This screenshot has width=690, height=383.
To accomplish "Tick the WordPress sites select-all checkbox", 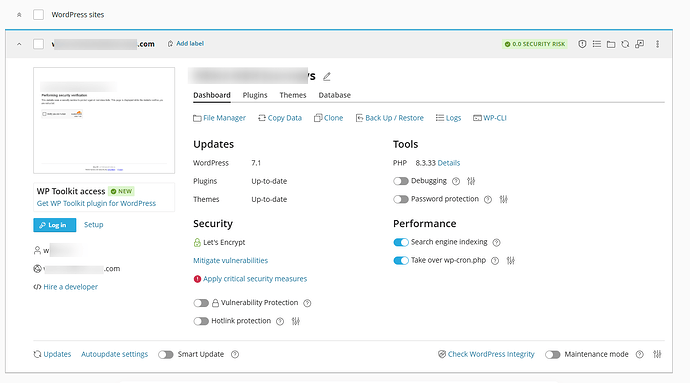I will pyautogui.click(x=38, y=15).
